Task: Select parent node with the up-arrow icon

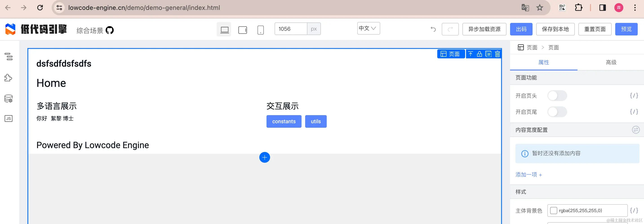Action: pyautogui.click(x=471, y=54)
